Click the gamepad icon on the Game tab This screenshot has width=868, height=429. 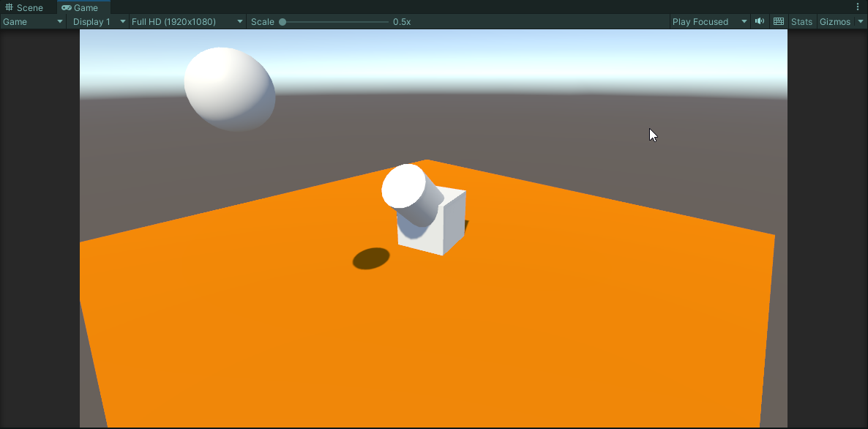pos(67,7)
